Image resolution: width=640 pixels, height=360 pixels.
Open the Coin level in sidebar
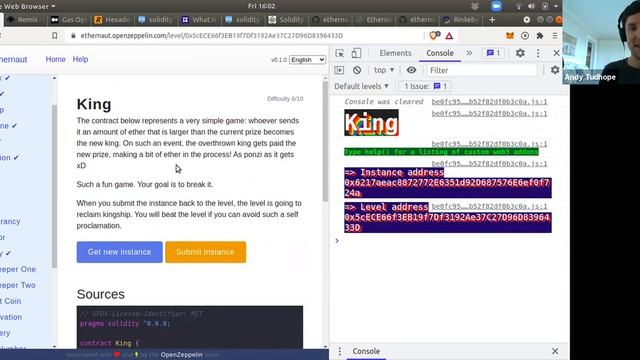point(11,301)
